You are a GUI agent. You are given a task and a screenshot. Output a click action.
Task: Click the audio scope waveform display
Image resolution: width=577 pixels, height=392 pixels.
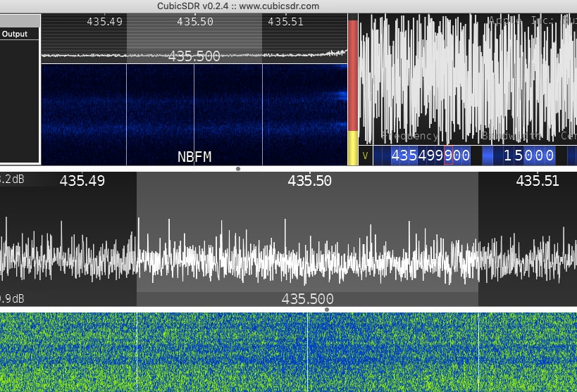click(468, 70)
